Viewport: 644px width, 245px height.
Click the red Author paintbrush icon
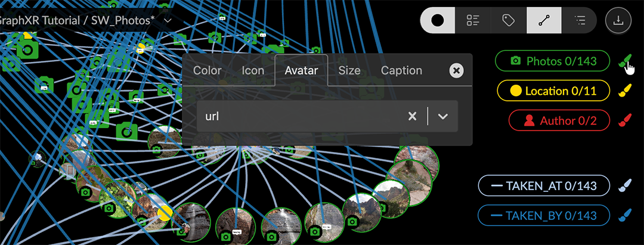(624, 121)
